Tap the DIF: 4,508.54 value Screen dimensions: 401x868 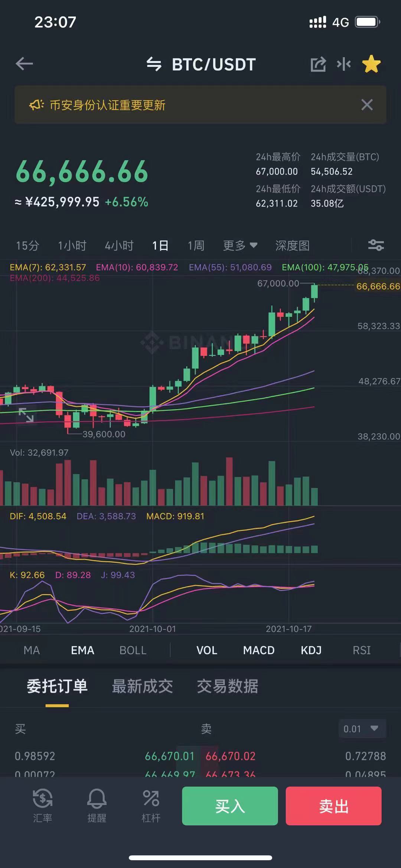(38, 516)
